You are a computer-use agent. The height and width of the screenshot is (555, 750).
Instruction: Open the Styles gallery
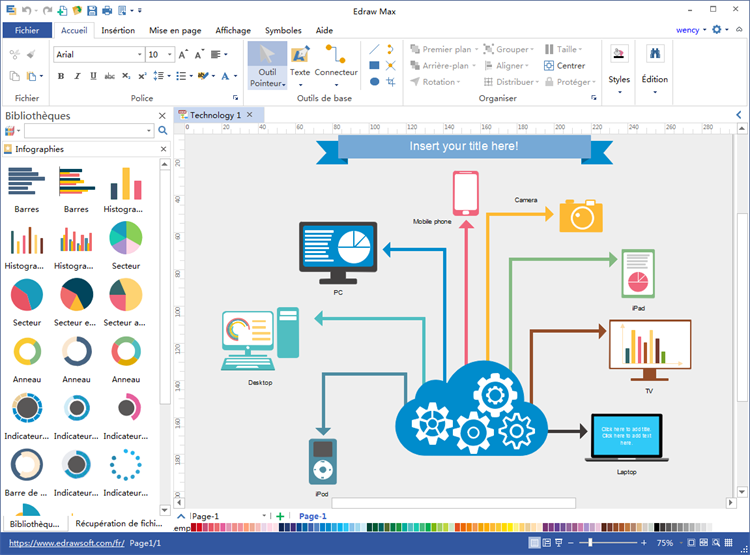619,66
